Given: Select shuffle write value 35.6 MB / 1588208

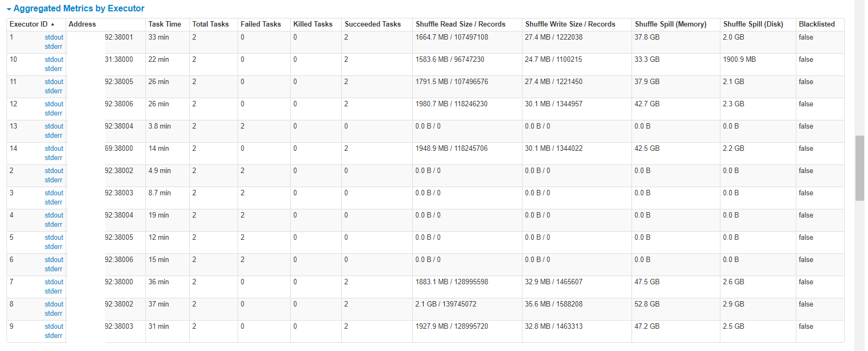Looking at the screenshot, I should (553, 304).
